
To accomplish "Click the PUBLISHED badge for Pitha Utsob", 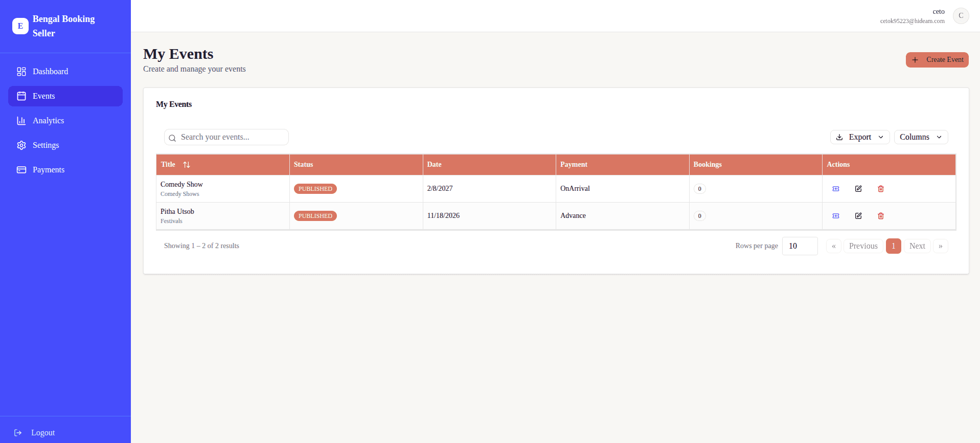I will (x=315, y=216).
